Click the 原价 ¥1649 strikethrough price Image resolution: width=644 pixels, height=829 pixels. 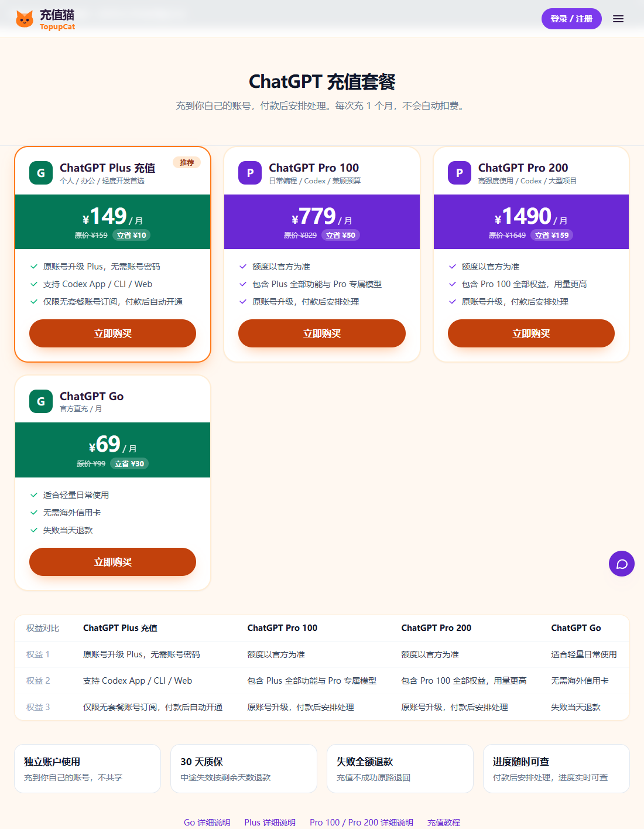[507, 235]
